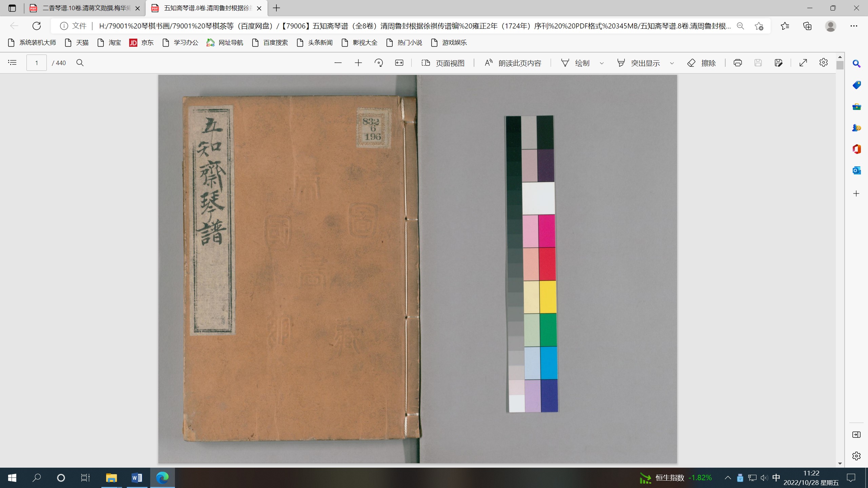Show hidden system tray icons

click(x=728, y=478)
